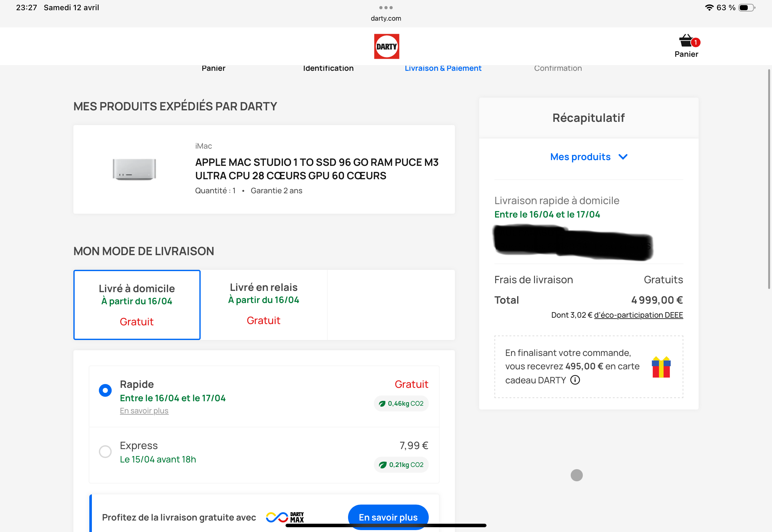Screen dimensions: 772x532
Task: Open the d'éco-participation DEEE link
Action: click(638, 315)
